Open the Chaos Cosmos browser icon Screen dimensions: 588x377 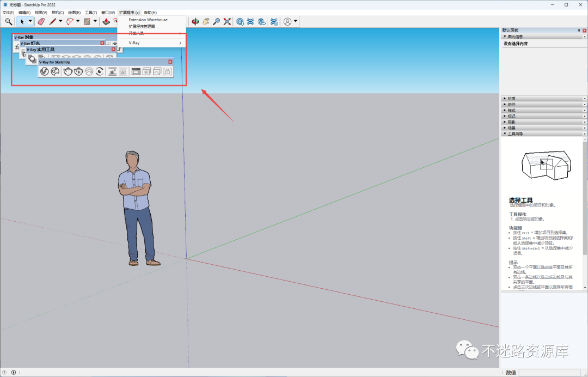(55, 71)
